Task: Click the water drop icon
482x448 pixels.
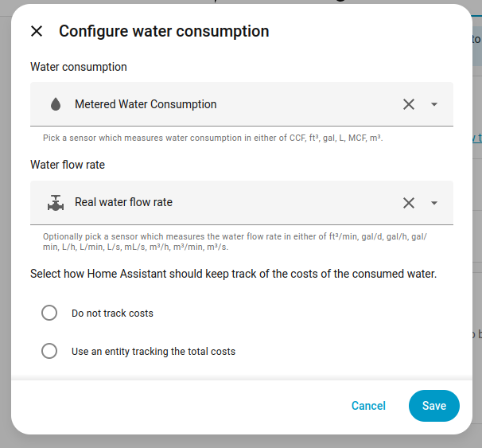Action: [x=56, y=104]
